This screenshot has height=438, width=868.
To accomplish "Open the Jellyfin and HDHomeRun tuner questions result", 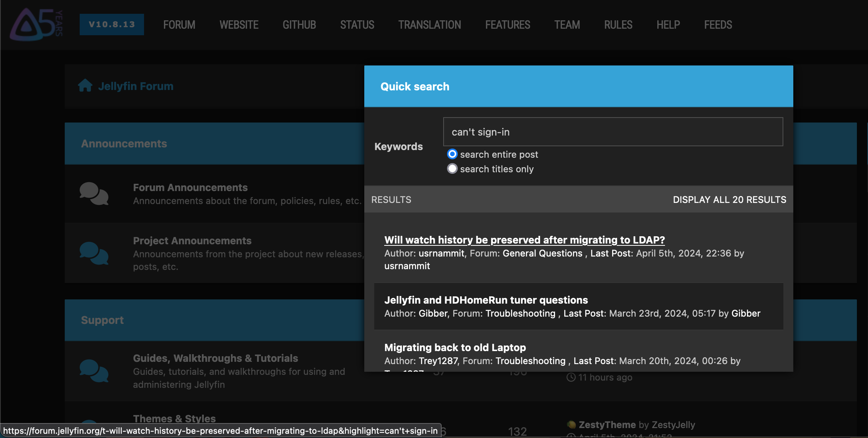I will click(486, 300).
